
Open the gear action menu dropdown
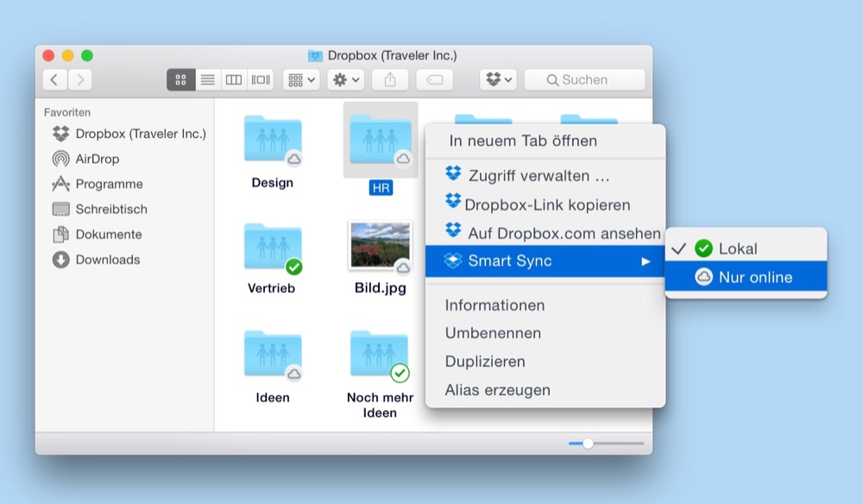click(345, 80)
